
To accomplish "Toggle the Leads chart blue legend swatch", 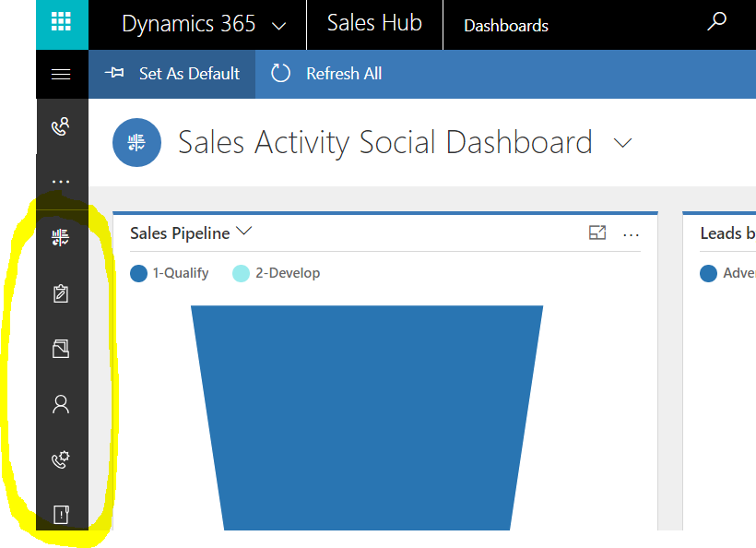I will pos(709,273).
